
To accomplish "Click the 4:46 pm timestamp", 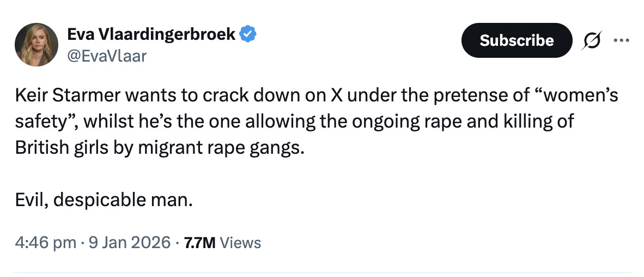I will pos(46,242).
